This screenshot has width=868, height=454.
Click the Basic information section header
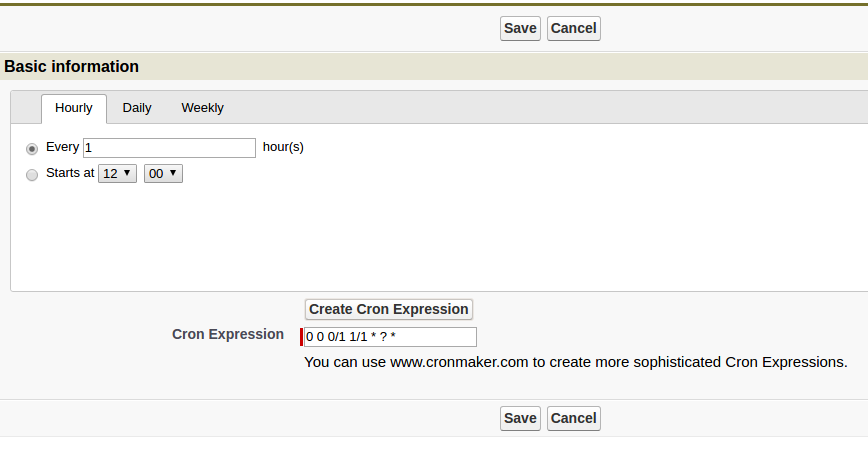[x=71, y=66]
